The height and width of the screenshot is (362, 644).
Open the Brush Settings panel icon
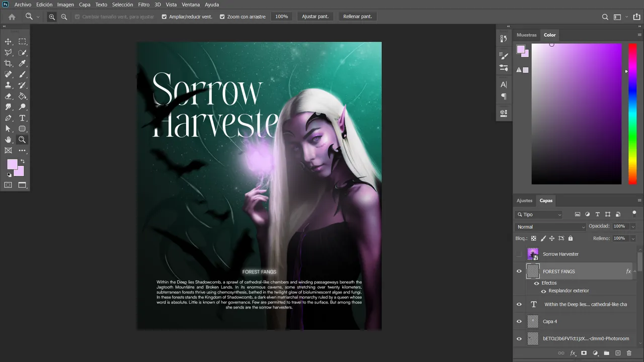(504, 56)
